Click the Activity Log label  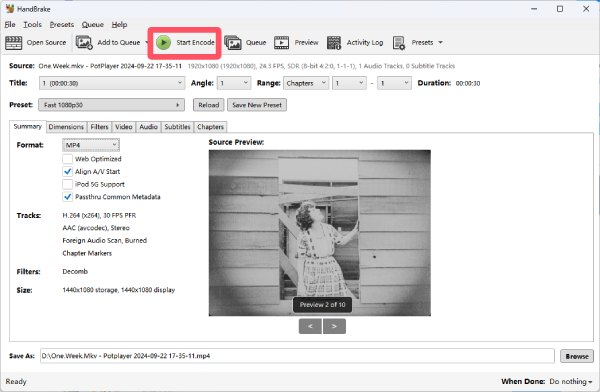coord(365,42)
